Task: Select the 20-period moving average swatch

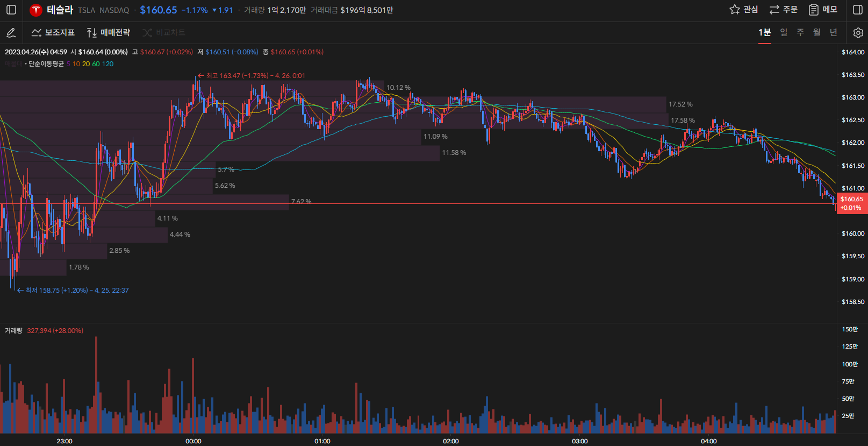Action: point(86,64)
